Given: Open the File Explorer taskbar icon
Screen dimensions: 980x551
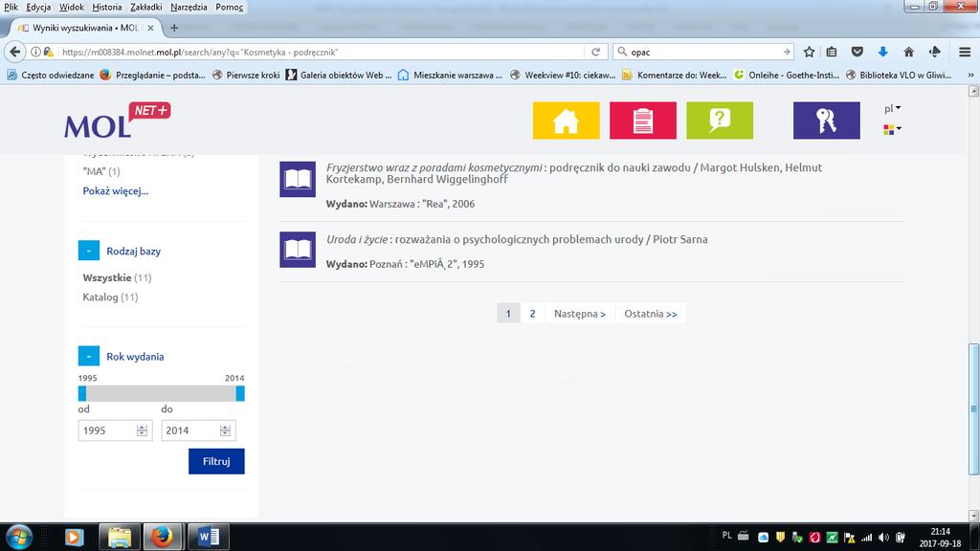Looking at the screenshot, I should click(x=119, y=537).
